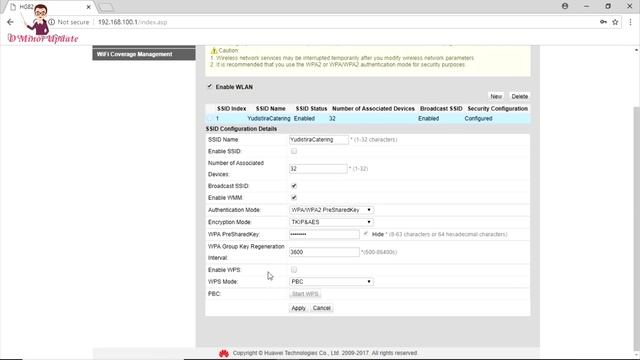Click the SSID Name input field
Image resolution: width=640 pixels, height=360 pixels.
[x=319, y=140]
